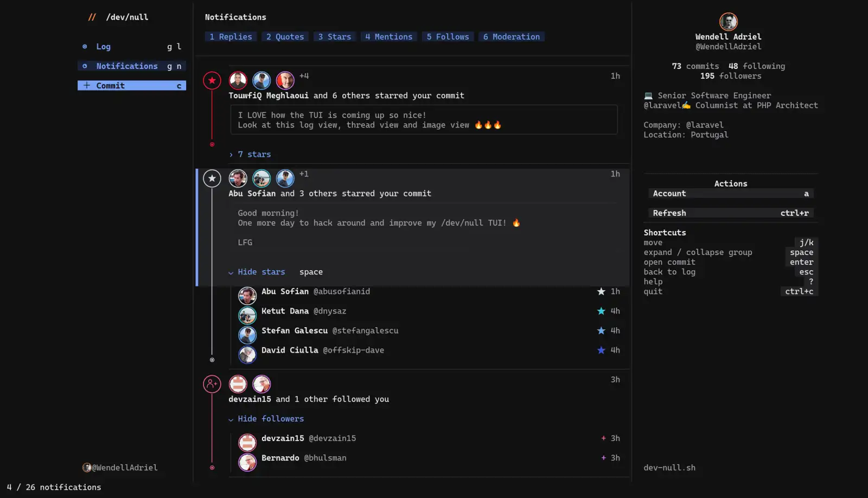868x498 pixels.
Task: Switch to the Quotes tab
Action: point(285,37)
